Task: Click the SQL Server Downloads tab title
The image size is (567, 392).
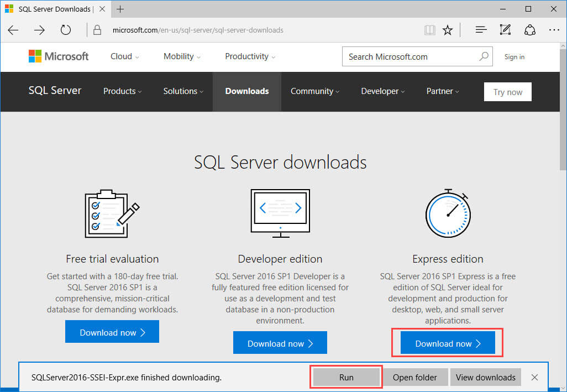Action: [x=56, y=9]
